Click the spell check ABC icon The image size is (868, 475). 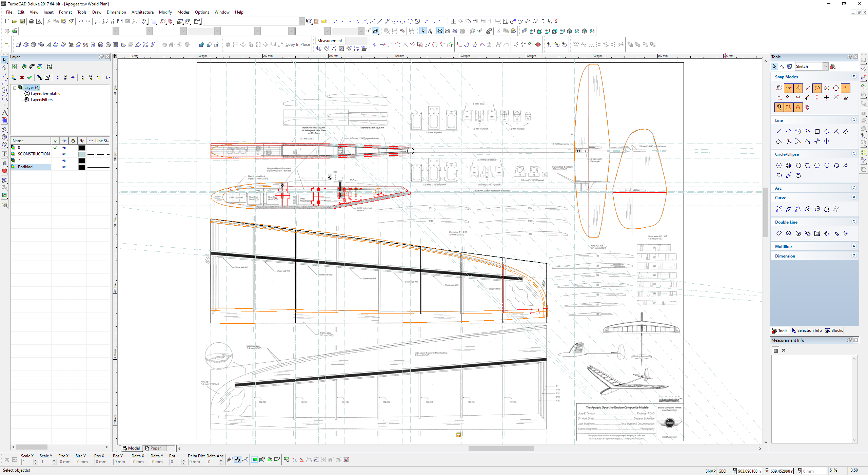pyautogui.click(x=145, y=21)
